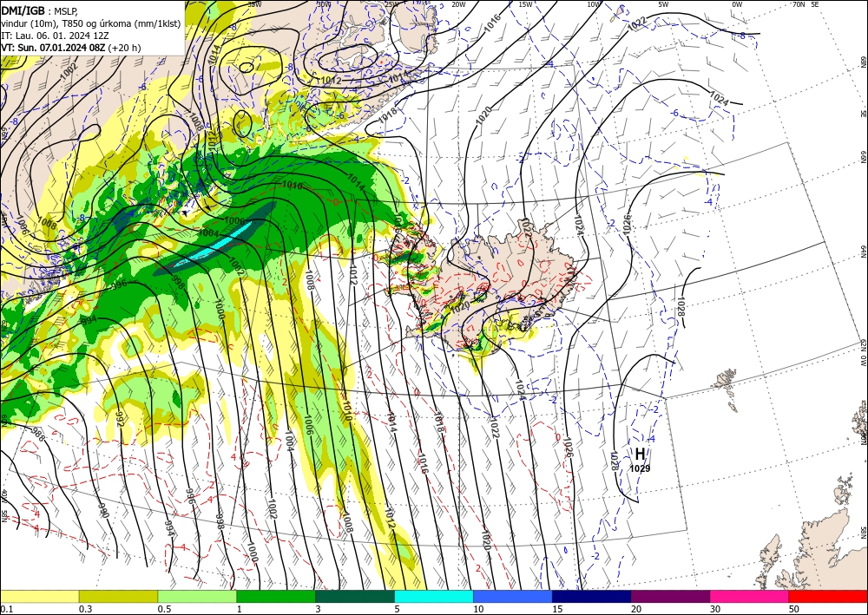Click the pink 30–50 legend swatch

[x=750, y=596]
